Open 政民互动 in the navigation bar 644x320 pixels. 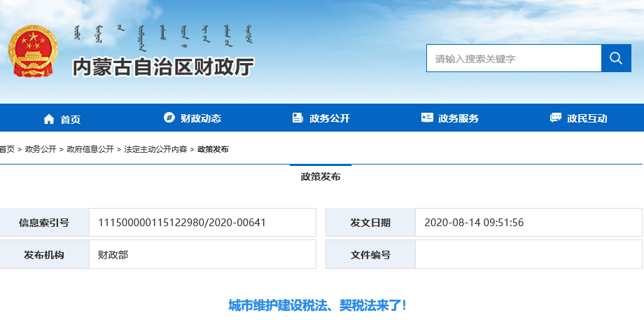587,118
